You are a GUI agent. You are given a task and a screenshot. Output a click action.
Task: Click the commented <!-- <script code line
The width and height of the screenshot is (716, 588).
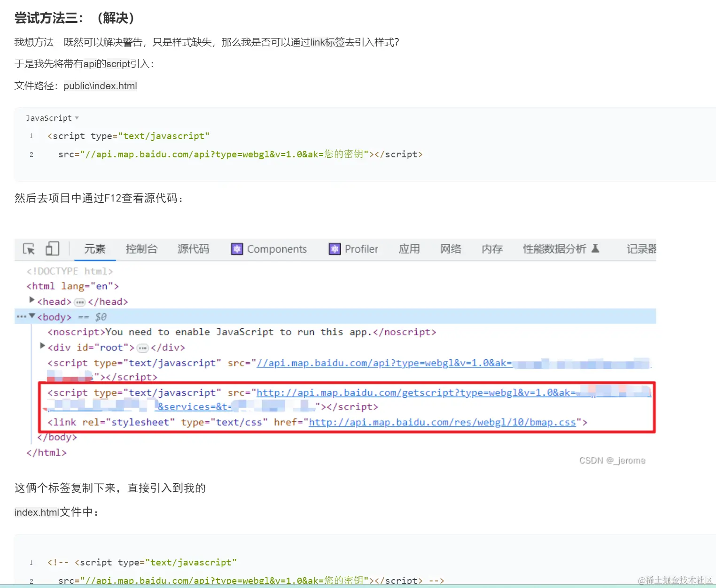(142, 563)
